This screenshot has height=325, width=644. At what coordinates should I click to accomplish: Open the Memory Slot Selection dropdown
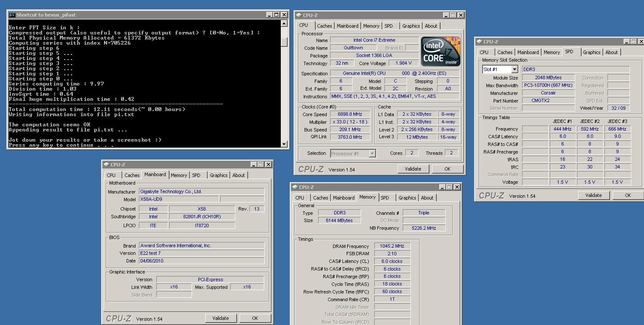tap(514, 69)
